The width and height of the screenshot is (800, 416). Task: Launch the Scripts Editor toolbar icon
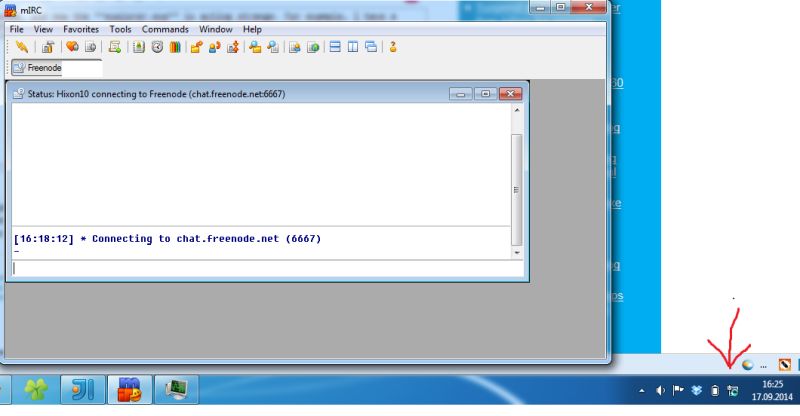pyautogui.click(x=115, y=47)
